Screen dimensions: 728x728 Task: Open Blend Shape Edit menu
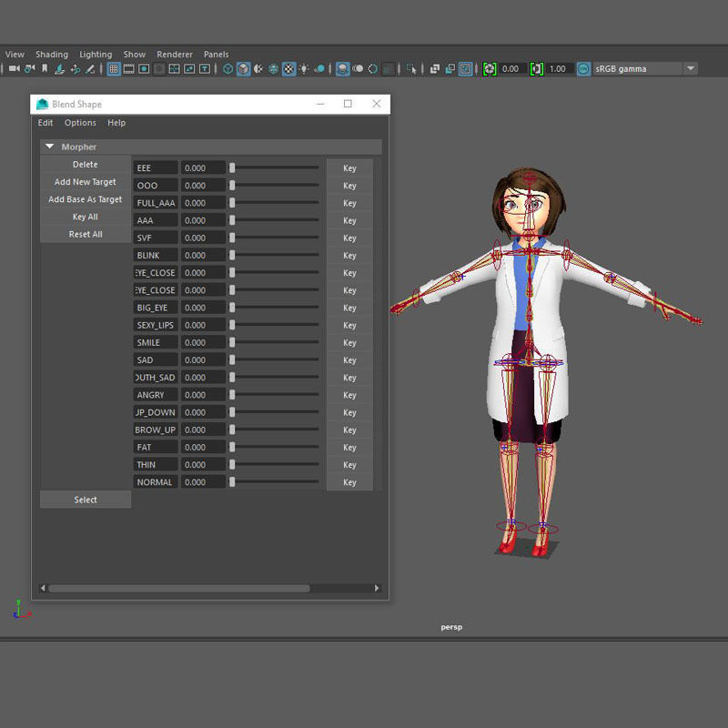[x=45, y=123]
